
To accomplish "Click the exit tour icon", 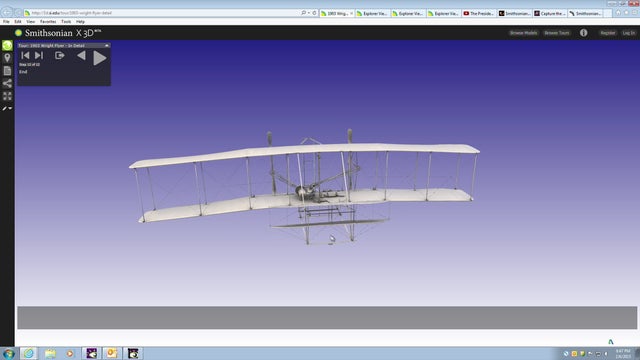I will point(60,55).
